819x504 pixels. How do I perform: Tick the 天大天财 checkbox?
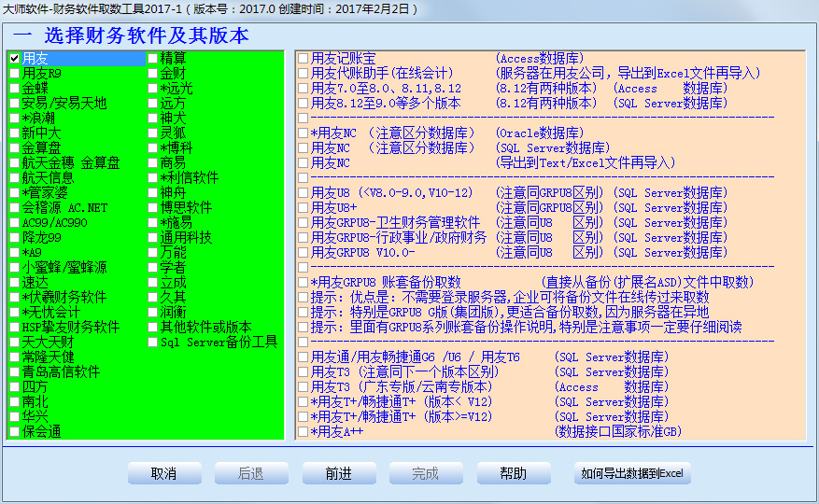pyautogui.click(x=15, y=343)
